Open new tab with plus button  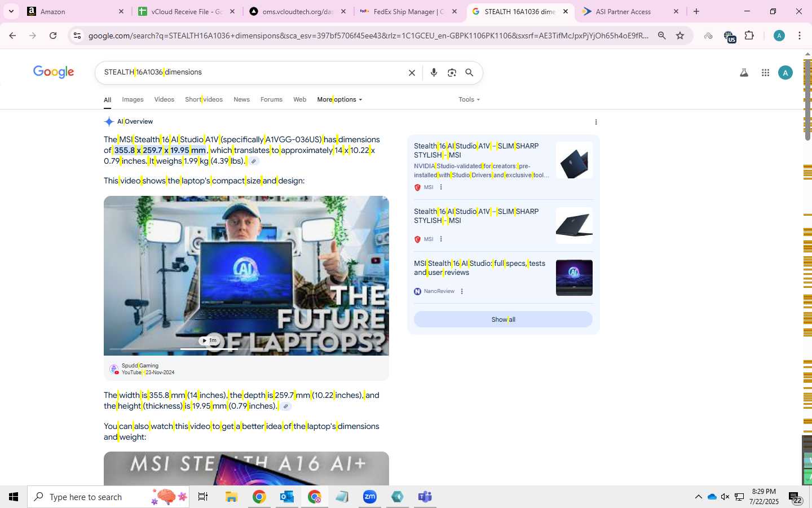pyautogui.click(x=696, y=11)
